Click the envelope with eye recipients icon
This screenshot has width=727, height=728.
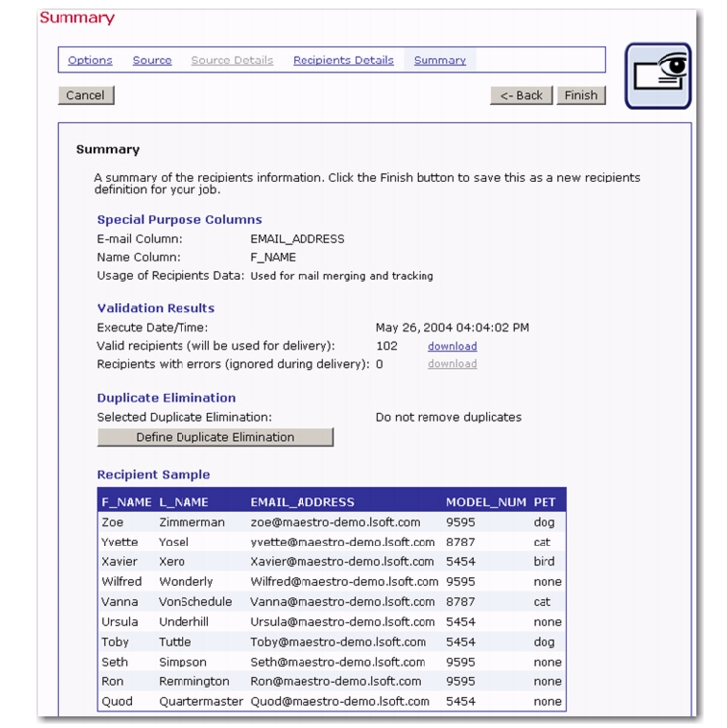click(656, 75)
